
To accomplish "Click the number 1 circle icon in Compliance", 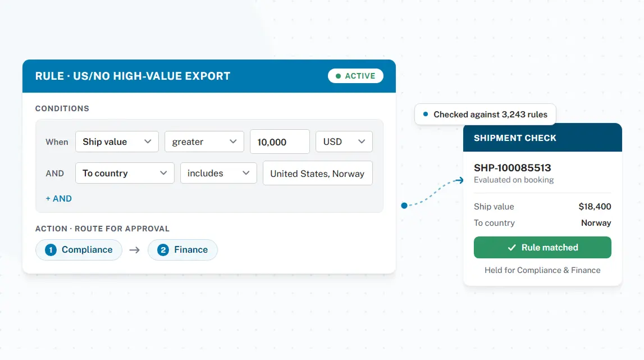I will (51, 250).
